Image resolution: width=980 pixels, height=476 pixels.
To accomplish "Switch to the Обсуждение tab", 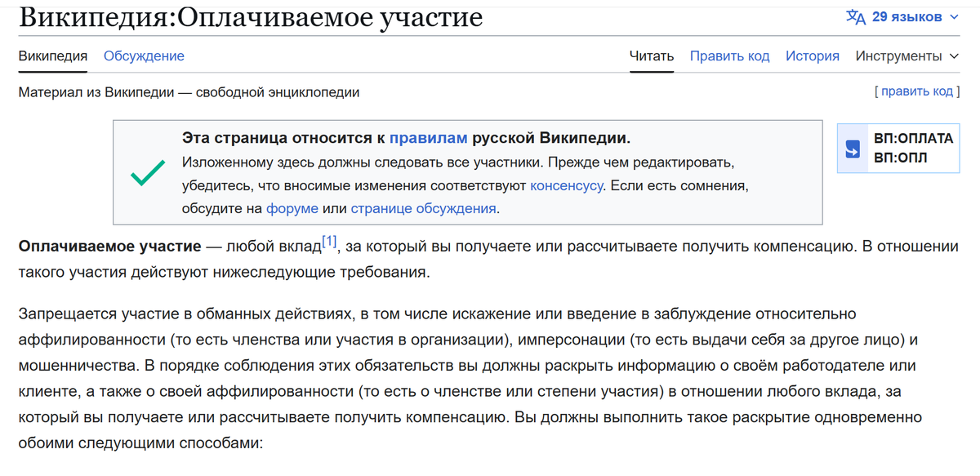I will pyautogui.click(x=144, y=56).
